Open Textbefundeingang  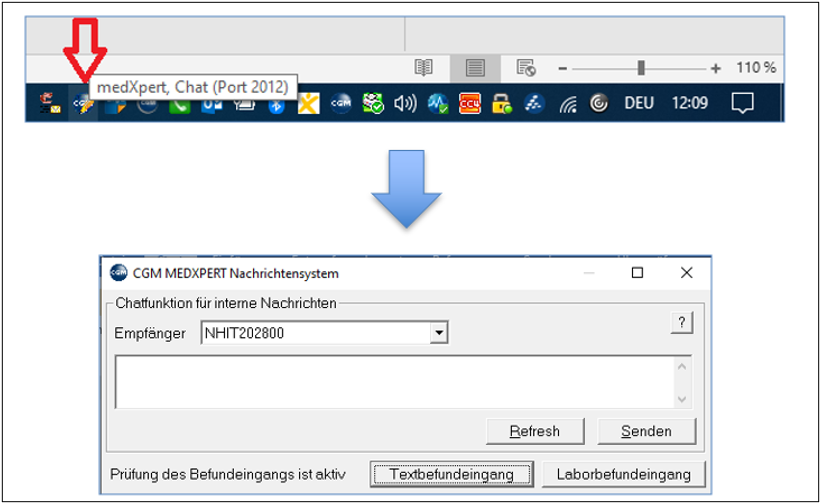point(451,474)
